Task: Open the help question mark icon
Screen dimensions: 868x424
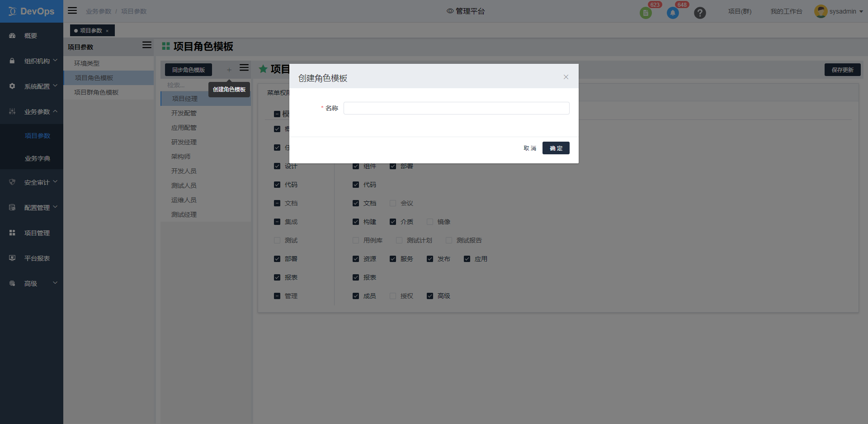Action: (x=700, y=13)
